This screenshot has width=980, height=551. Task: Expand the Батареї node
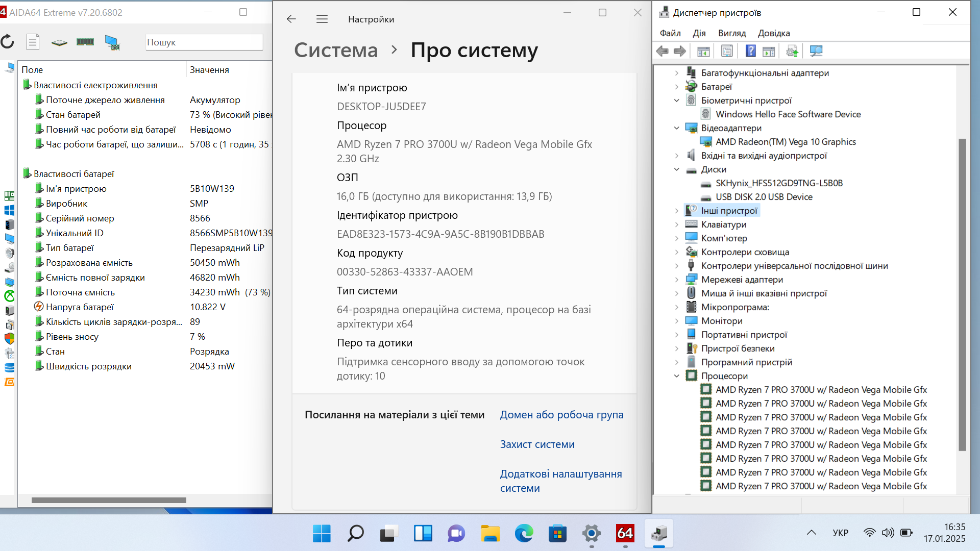pyautogui.click(x=677, y=87)
